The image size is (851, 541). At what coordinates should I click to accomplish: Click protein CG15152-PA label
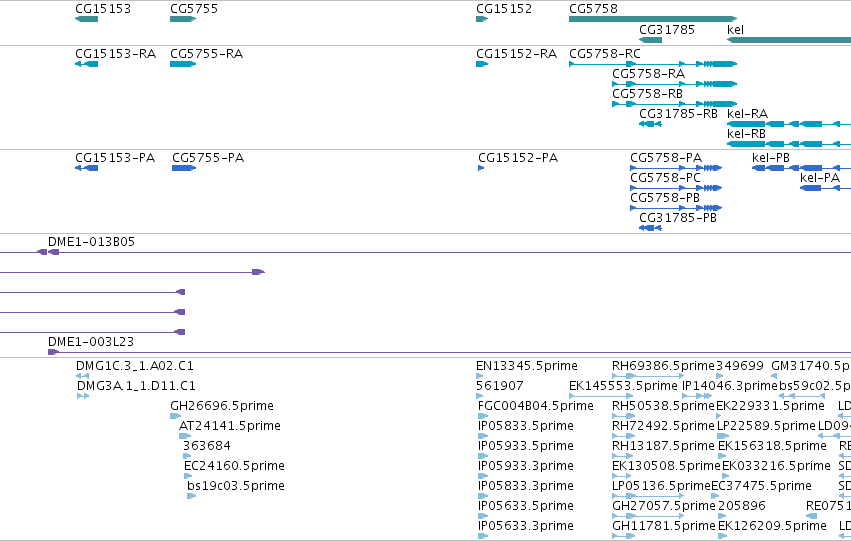pos(518,158)
